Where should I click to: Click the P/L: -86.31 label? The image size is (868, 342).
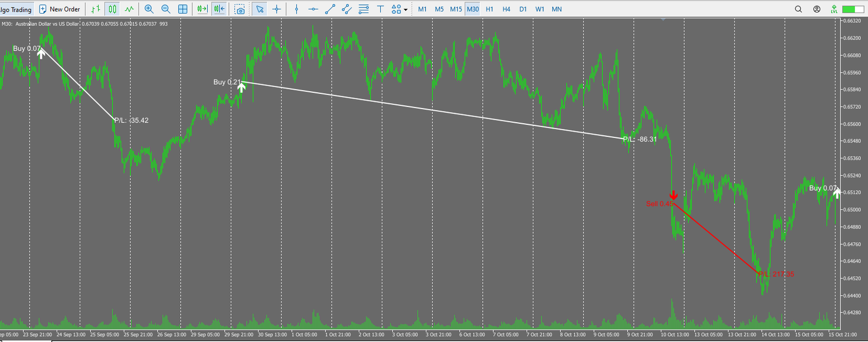click(640, 140)
